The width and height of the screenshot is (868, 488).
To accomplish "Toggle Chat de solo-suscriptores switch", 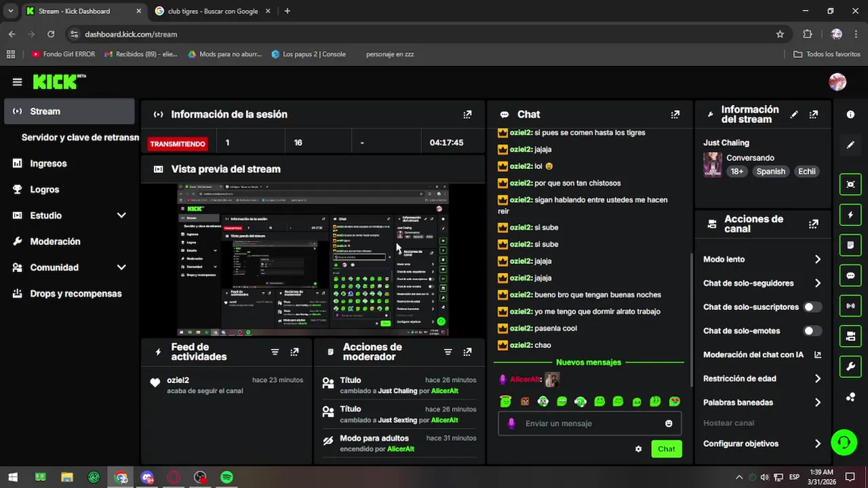I will 812,307.
